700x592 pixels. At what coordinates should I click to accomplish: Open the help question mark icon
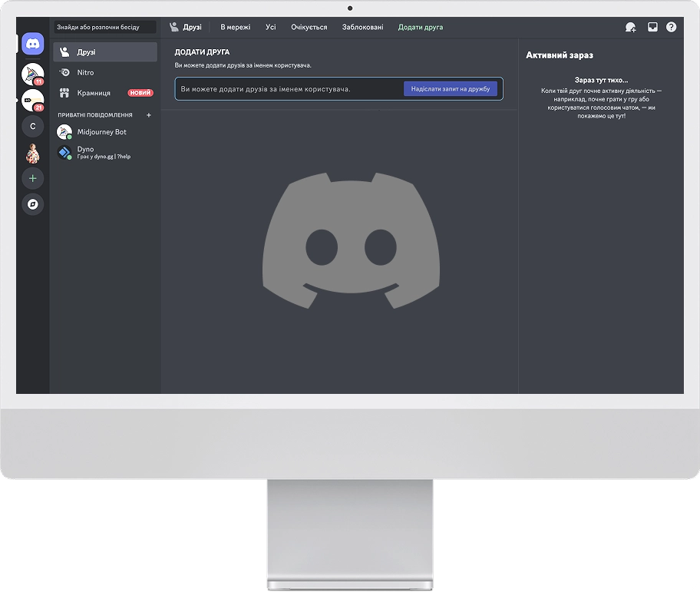(x=671, y=27)
